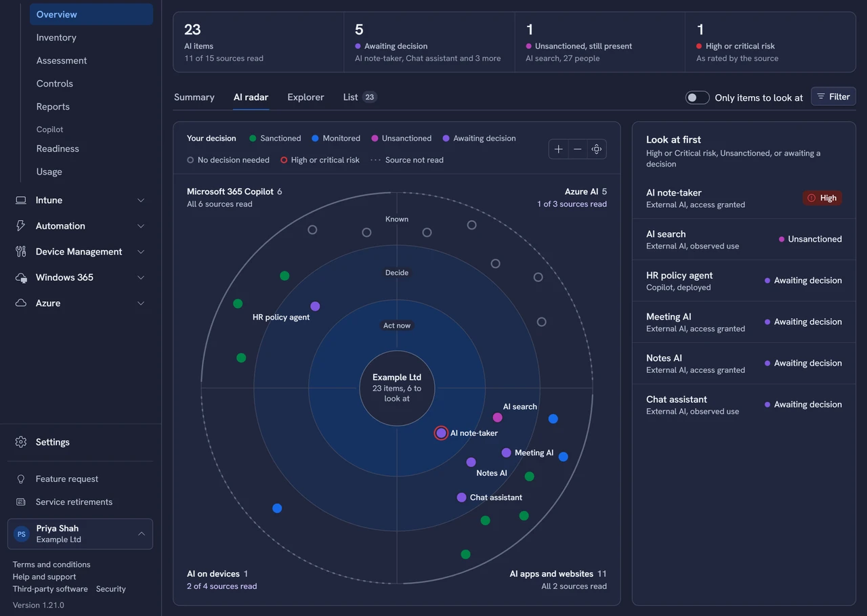
Task: Click the PS avatar for Priya Shah
Action: click(22, 534)
